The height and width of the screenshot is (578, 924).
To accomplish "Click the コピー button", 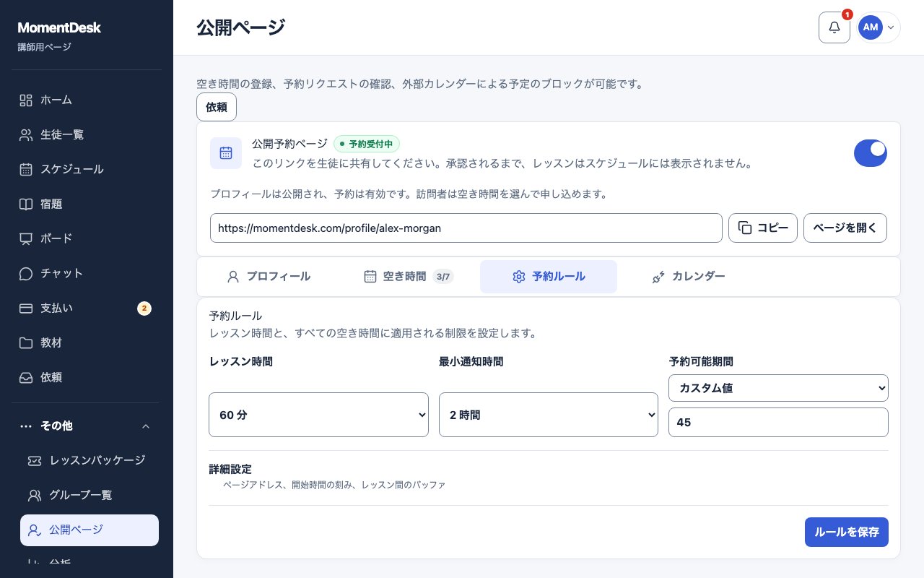I will pyautogui.click(x=763, y=228).
